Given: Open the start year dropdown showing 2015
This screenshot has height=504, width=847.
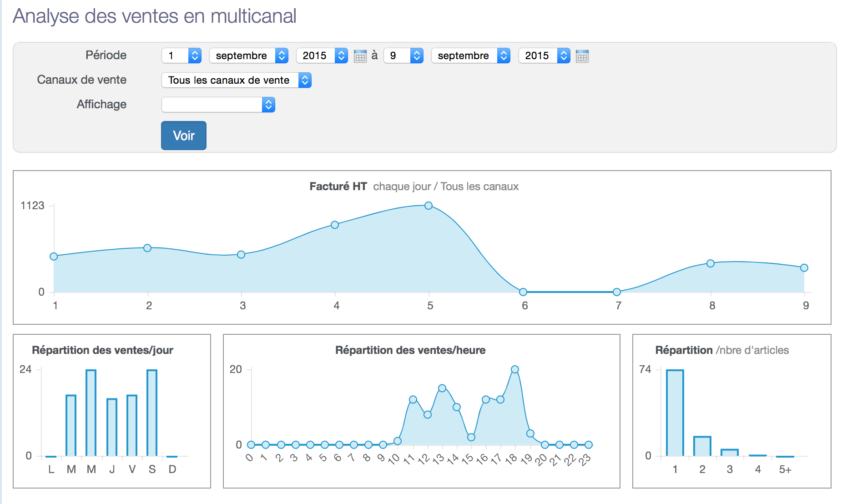Looking at the screenshot, I should (x=322, y=55).
